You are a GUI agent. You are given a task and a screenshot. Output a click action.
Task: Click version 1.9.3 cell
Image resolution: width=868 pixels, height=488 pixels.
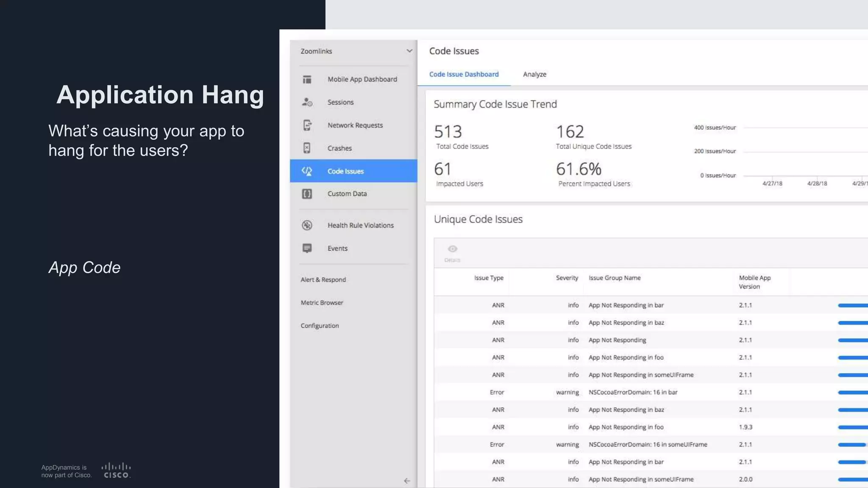point(746,427)
